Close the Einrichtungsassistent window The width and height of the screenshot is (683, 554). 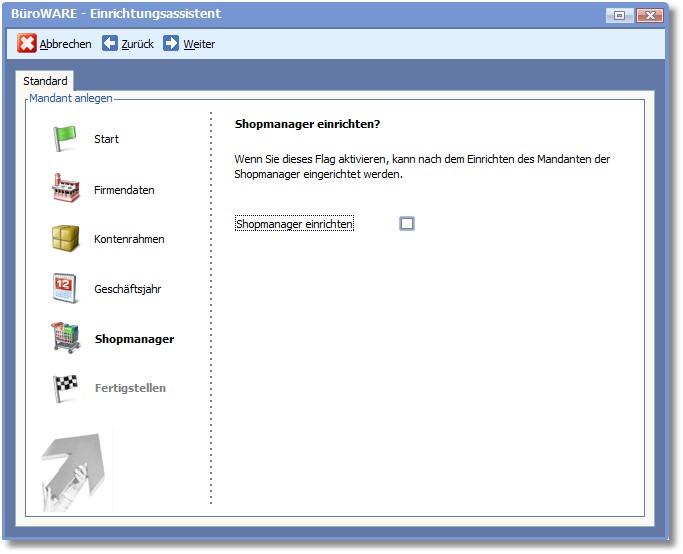point(649,15)
